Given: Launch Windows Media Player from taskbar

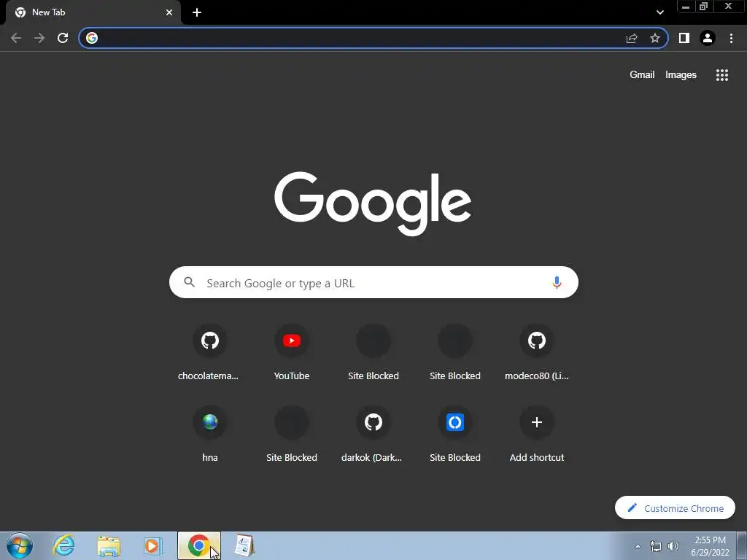Looking at the screenshot, I should tap(152, 545).
